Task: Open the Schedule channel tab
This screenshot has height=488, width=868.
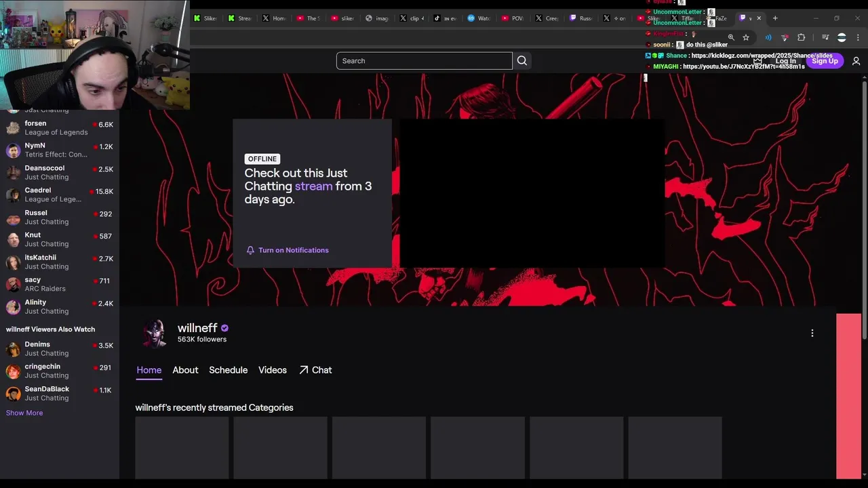Action: coord(228,370)
